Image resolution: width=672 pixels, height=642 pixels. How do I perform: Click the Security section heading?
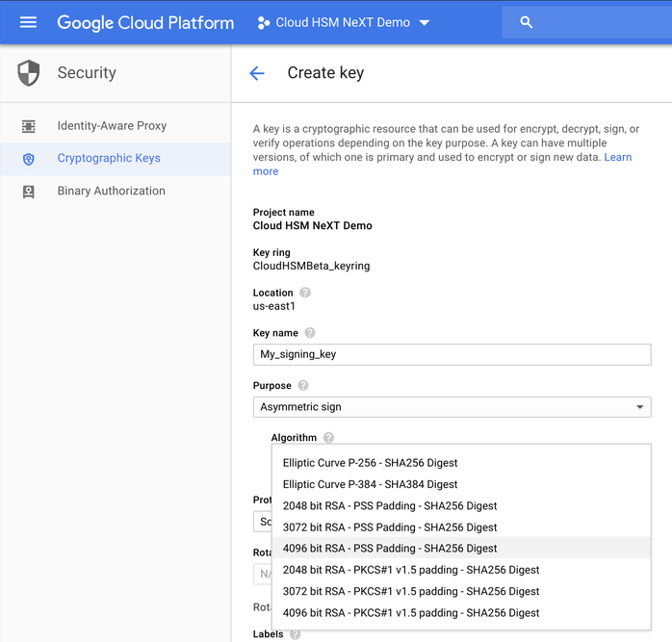tap(87, 73)
